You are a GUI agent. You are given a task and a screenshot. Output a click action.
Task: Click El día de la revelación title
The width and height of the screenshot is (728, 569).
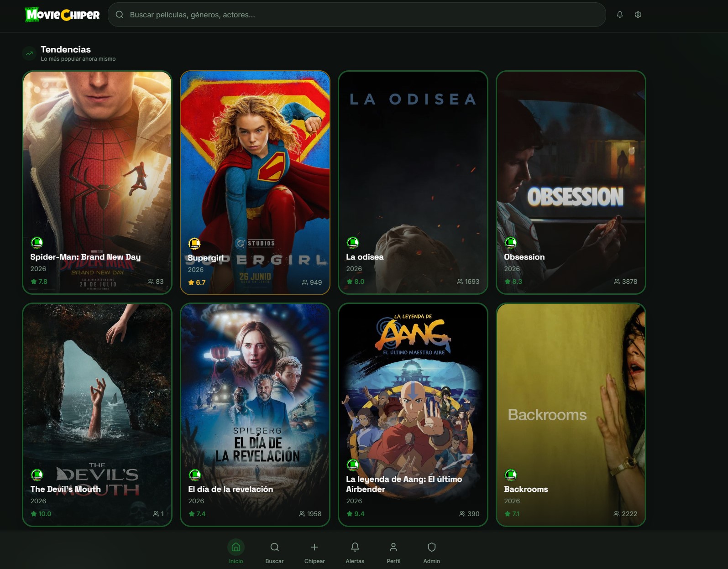pyautogui.click(x=230, y=489)
